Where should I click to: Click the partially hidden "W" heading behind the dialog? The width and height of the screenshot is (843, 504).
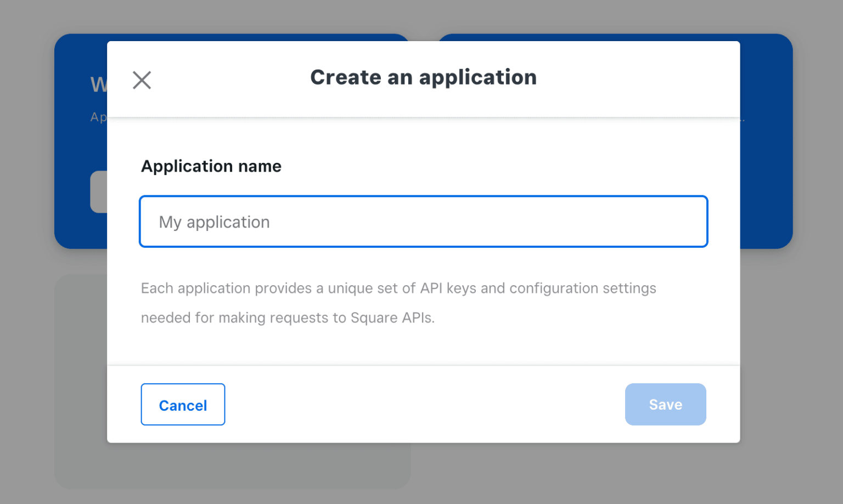pos(98,84)
